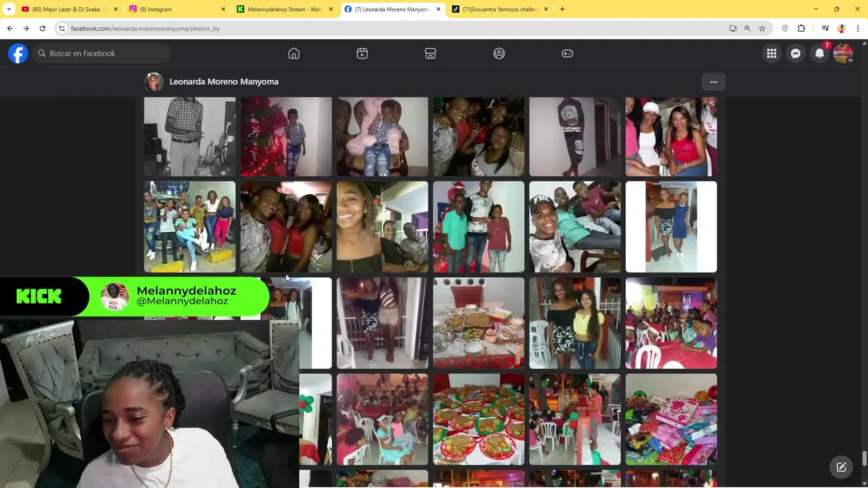Screen dimensions: 868x488
Task: Open the photo of wrapped toys and gifts pile
Action: click(x=671, y=419)
